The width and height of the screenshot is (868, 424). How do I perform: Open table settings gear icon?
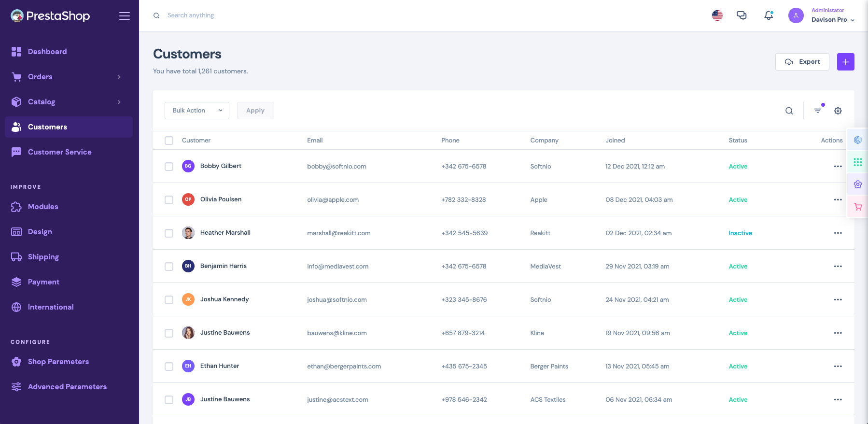click(x=838, y=111)
